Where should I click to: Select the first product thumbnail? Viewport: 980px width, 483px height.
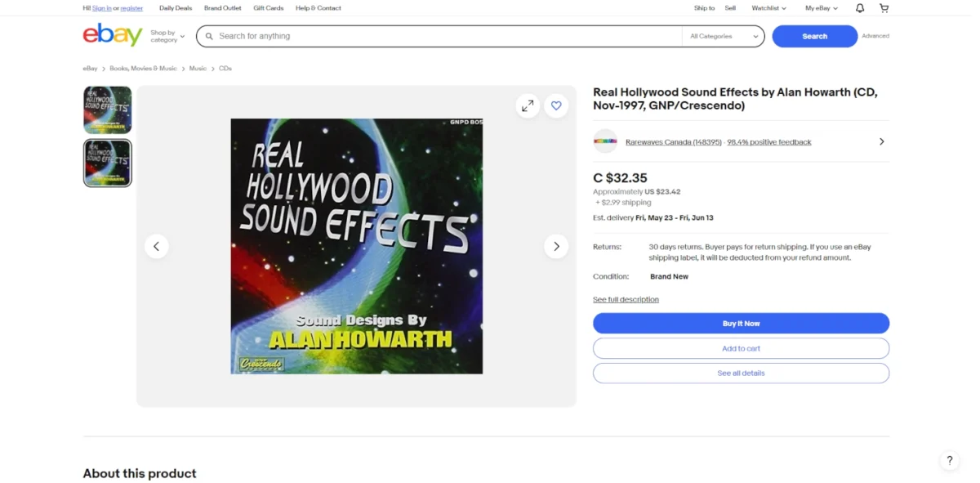107,110
